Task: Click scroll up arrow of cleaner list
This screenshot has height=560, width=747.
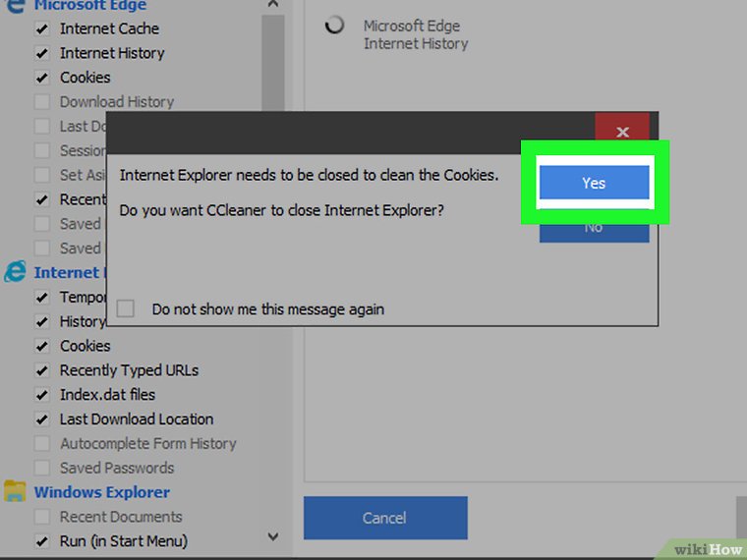Action: tap(273, 4)
